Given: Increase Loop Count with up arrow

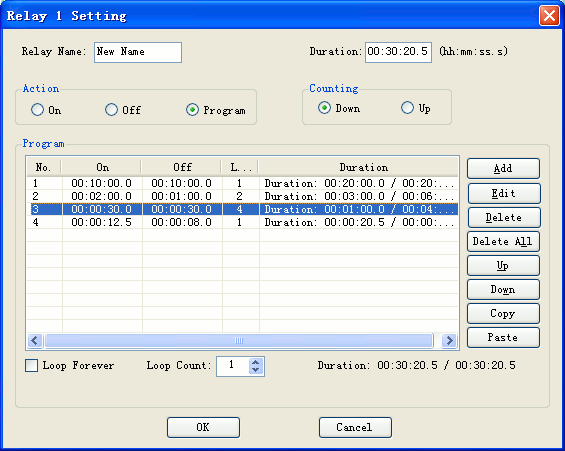Looking at the screenshot, I should 255,362.
